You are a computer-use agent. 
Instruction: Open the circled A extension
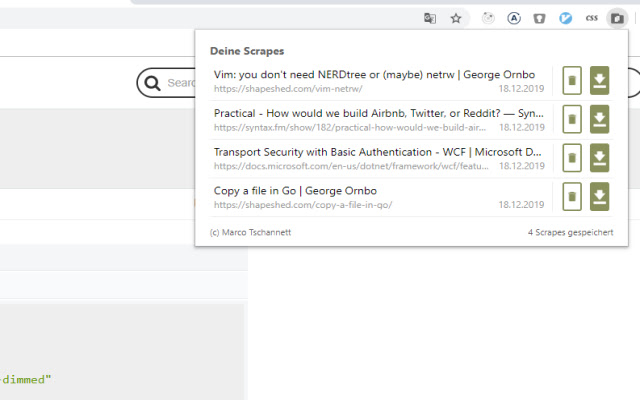tap(514, 18)
